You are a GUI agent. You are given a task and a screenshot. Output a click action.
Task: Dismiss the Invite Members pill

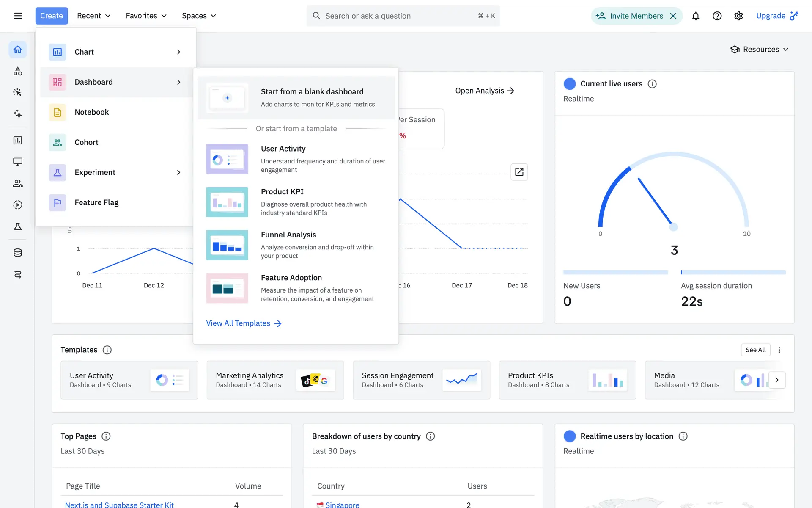pyautogui.click(x=673, y=16)
